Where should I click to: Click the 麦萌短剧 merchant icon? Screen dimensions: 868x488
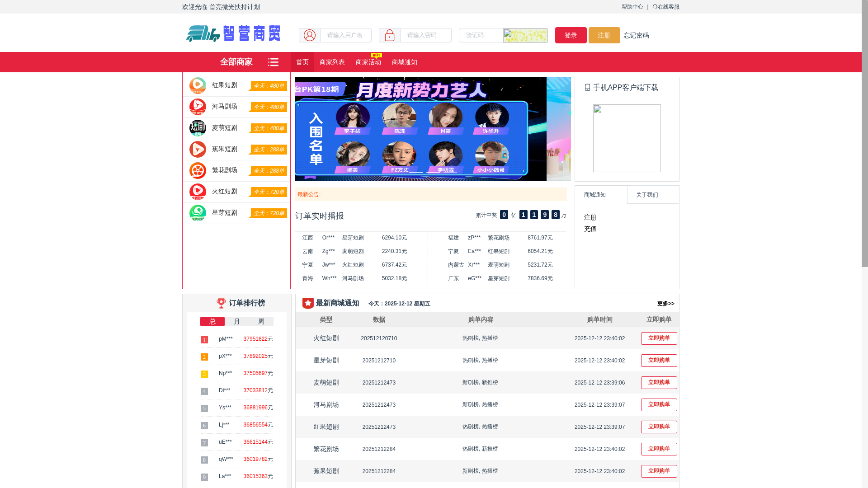click(x=198, y=128)
